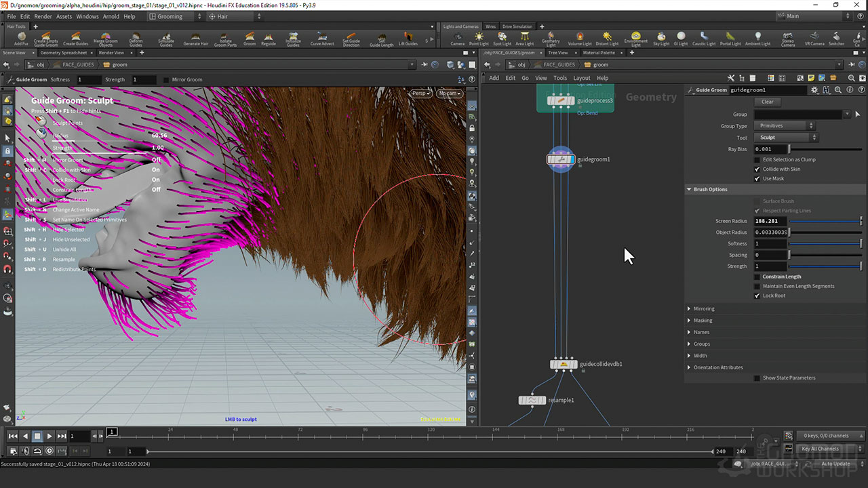Expand the Mirroring section
This screenshot has width=868, height=488.
[703, 309]
